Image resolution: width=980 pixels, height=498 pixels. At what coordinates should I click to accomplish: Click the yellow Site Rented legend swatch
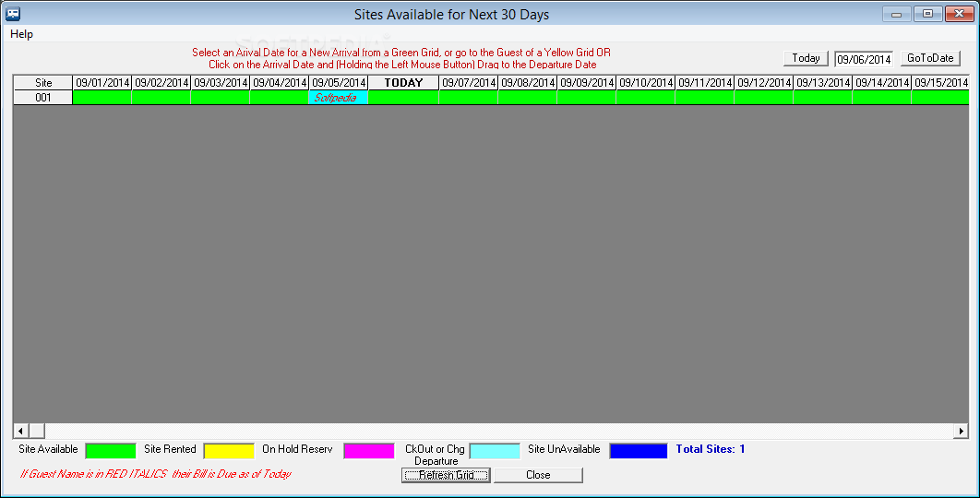[x=229, y=451]
